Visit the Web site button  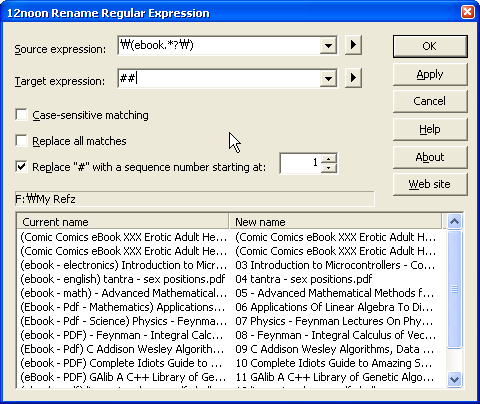point(430,184)
